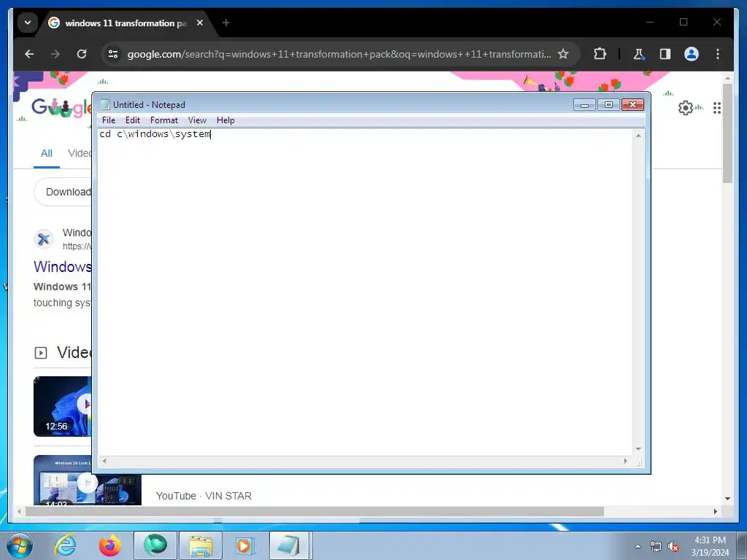Image resolution: width=747 pixels, height=560 pixels.
Task: Select the All search results tab
Action: click(x=46, y=154)
